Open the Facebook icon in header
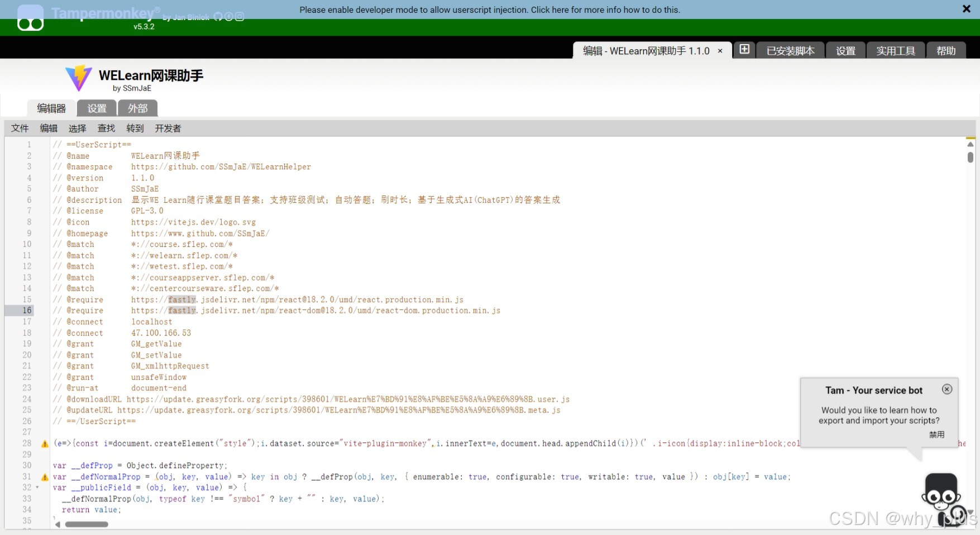Screen dimensions: 980x535 tap(229, 17)
